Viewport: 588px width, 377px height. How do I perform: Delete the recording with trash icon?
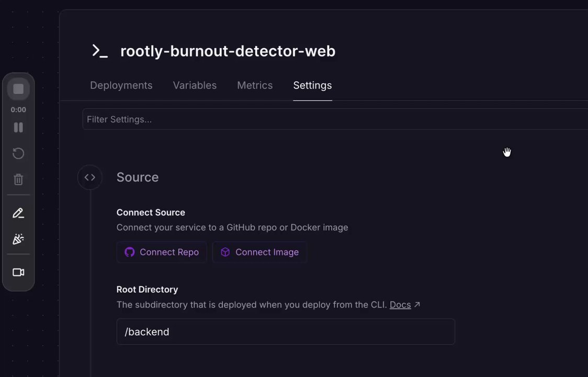[x=18, y=180]
